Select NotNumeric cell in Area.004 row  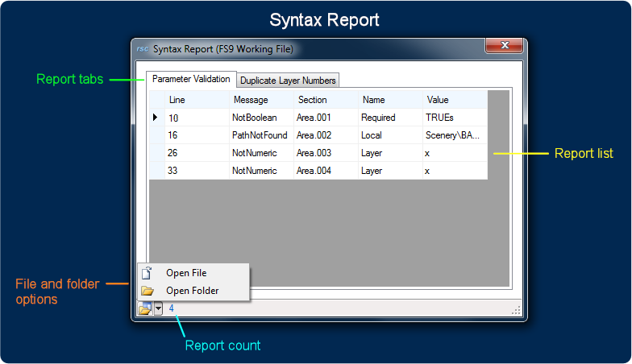tap(261, 171)
